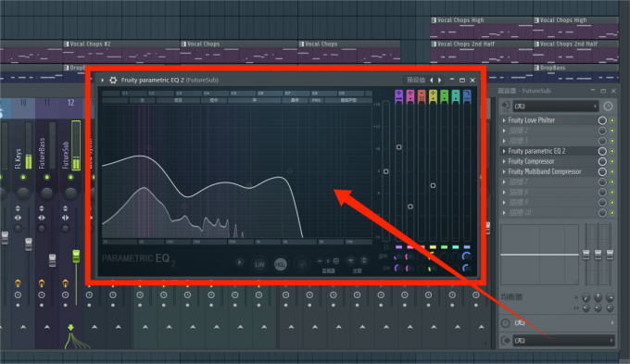Toggle the HQ button in the EQ
630x364 pixels.
[281, 264]
